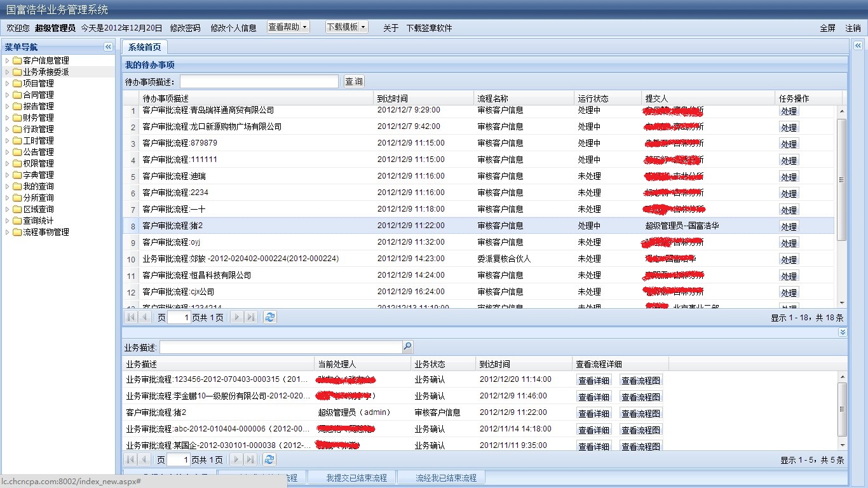Click 修改密码 in the top bar

point(185,28)
